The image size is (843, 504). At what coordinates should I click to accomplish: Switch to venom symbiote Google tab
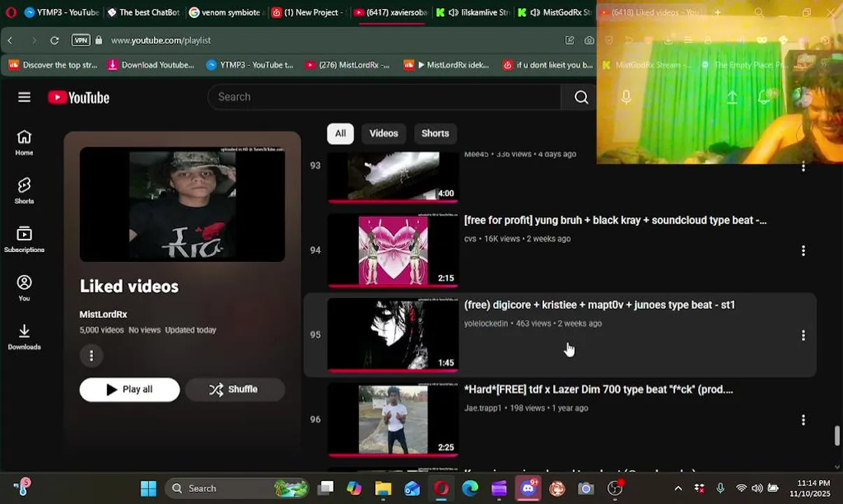click(227, 13)
